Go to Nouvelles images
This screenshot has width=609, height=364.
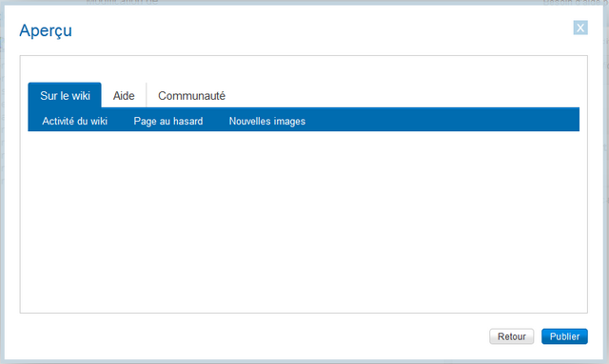(x=267, y=121)
